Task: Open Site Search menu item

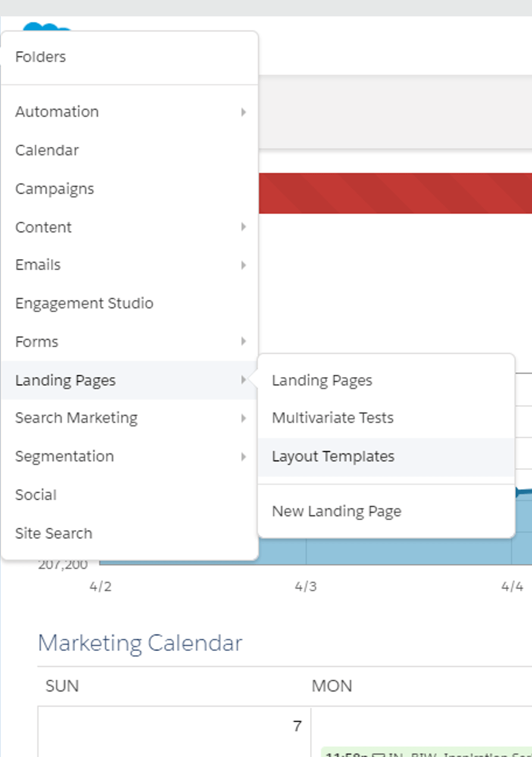Action: (x=54, y=533)
